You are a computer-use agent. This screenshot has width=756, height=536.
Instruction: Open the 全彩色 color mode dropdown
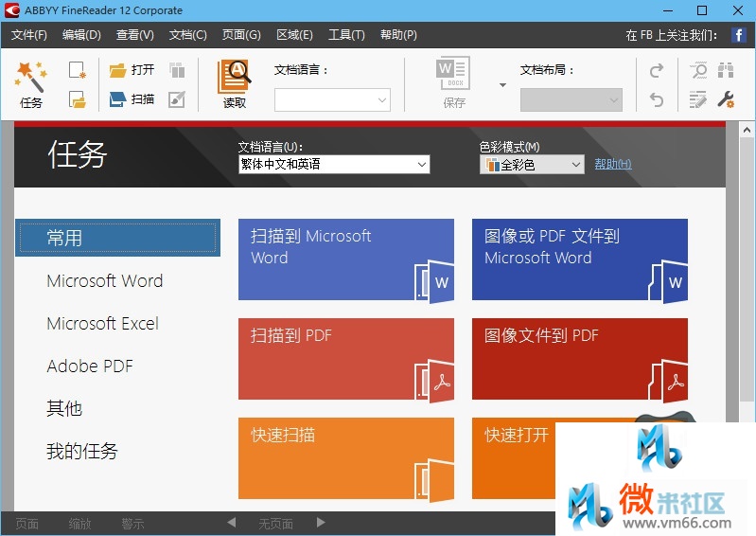coord(532,165)
